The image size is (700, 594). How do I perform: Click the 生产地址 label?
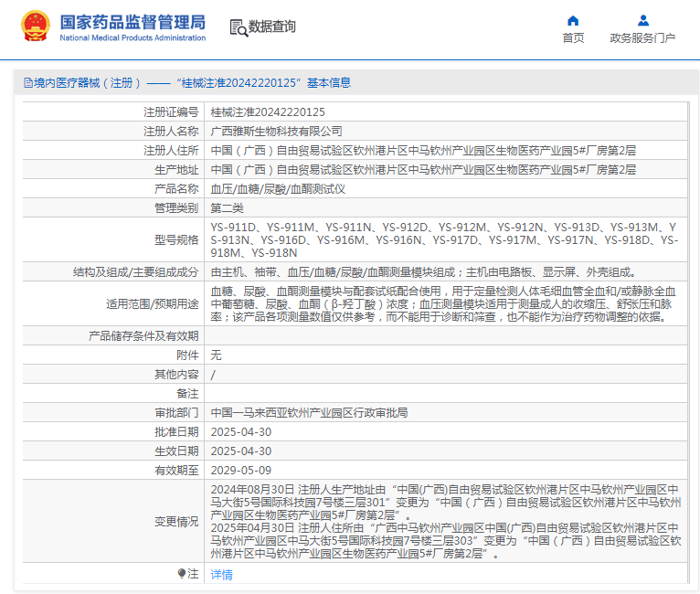tap(176, 170)
